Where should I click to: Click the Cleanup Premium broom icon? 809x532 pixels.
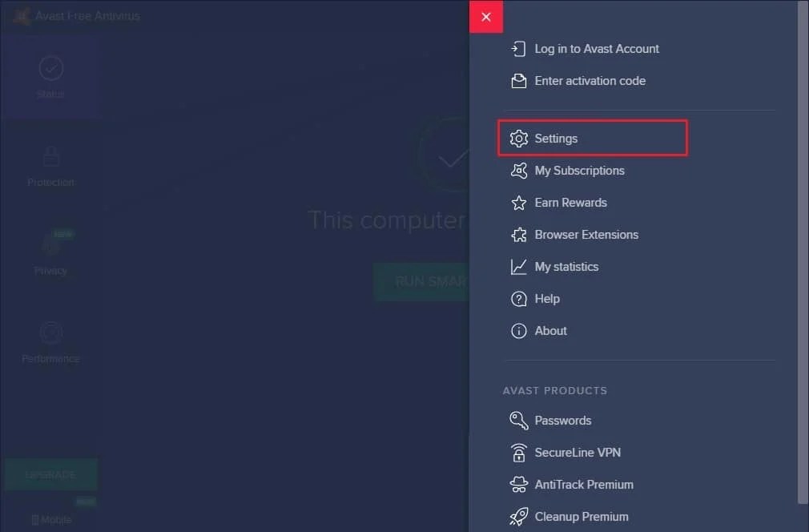(518, 516)
